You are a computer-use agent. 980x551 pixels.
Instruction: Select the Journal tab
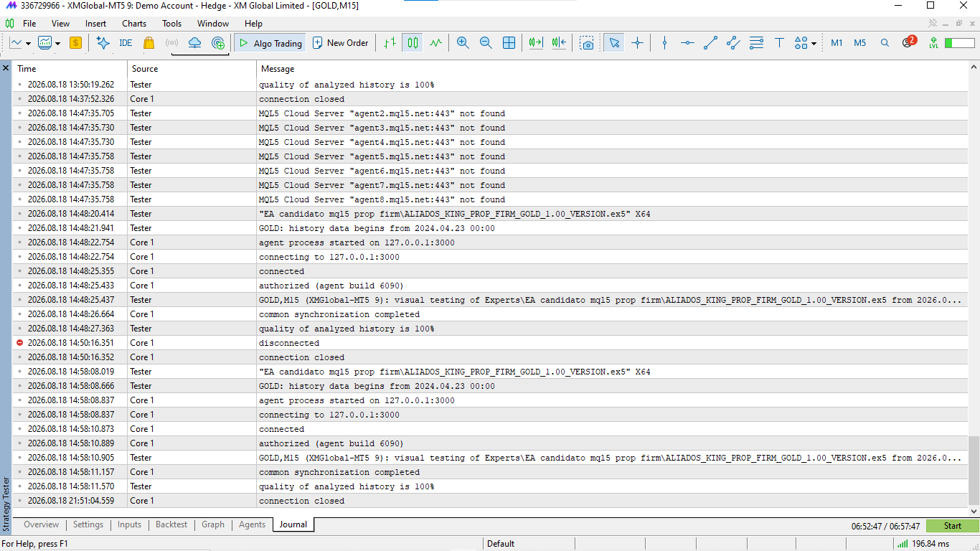tap(293, 524)
